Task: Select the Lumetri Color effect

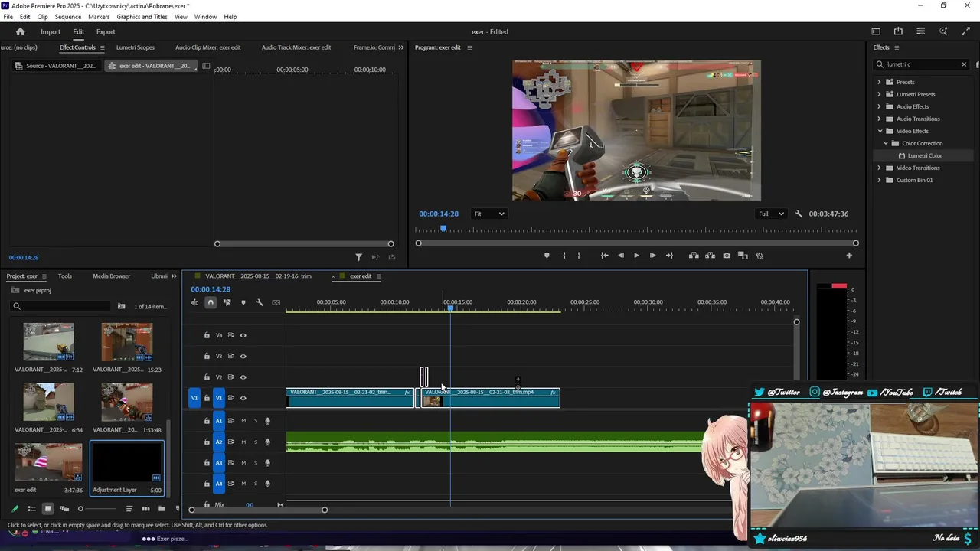Action: (925, 155)
